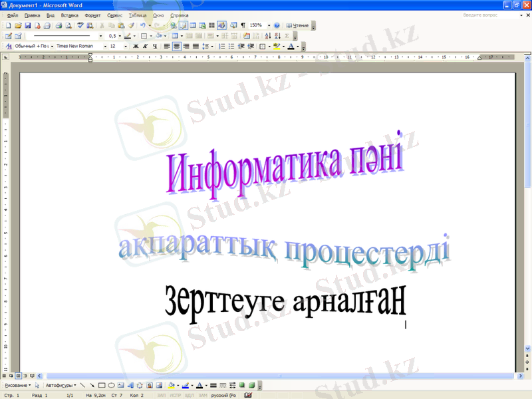Expand the 150% zoom dropdown
The image size is (532, 399).
point(269,25)
